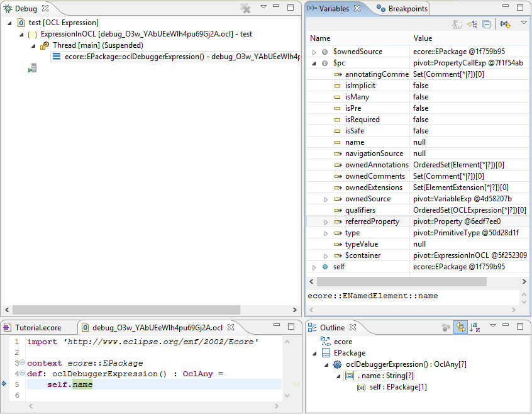
Task: Expand the $container row
Action: click(326, 256)
